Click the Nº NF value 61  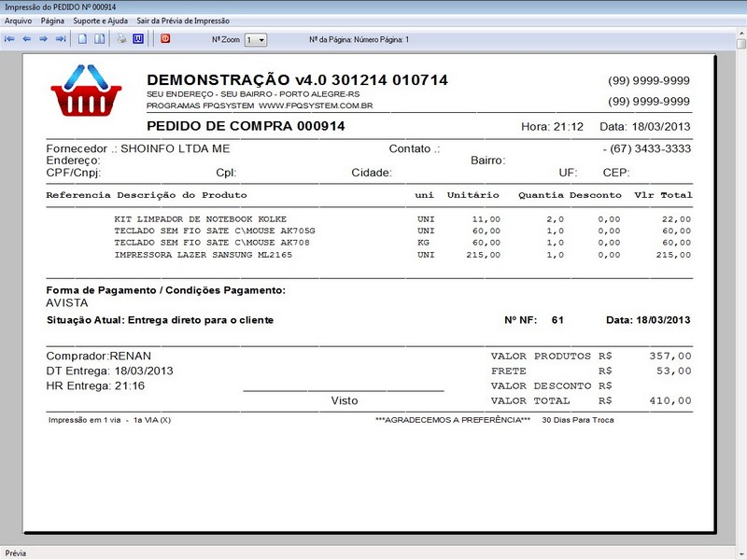click(557, 320)
